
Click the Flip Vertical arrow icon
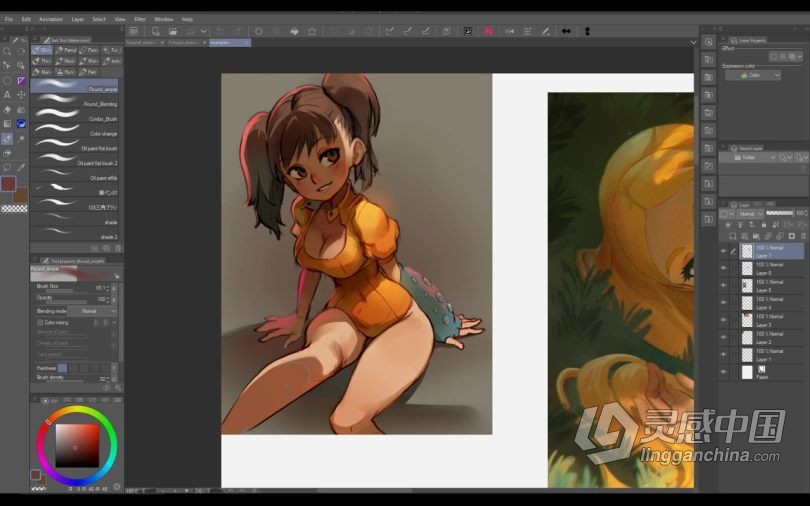[x=587, y=31]
